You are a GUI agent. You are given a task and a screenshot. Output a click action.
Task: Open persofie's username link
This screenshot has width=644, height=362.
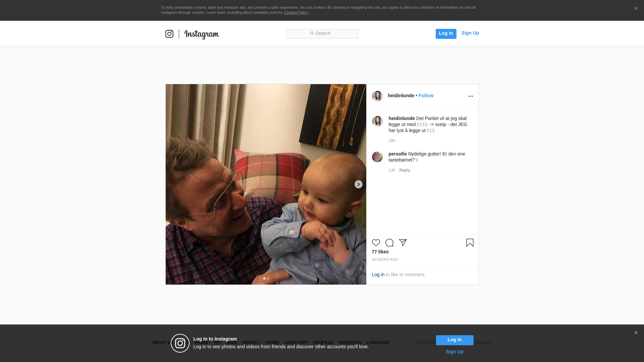pos(398,154)
